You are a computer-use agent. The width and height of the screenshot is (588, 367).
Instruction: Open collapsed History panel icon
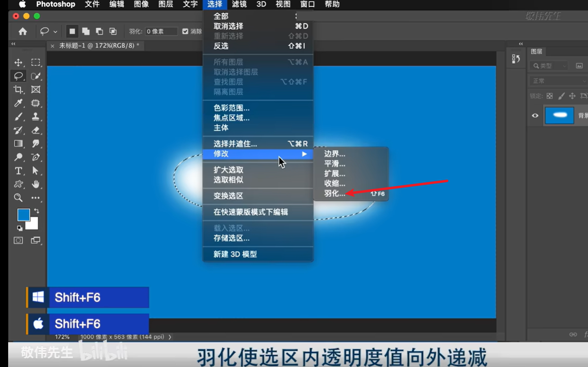point(516,59)
